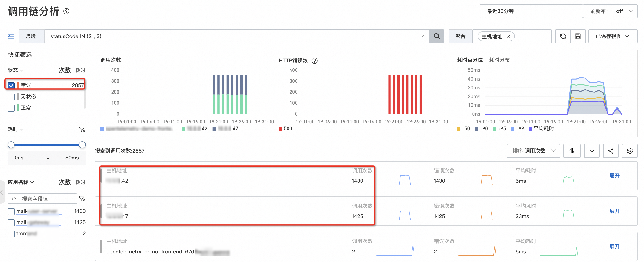Save the current view
Screen dimensions: 644x262
point(578,36)
